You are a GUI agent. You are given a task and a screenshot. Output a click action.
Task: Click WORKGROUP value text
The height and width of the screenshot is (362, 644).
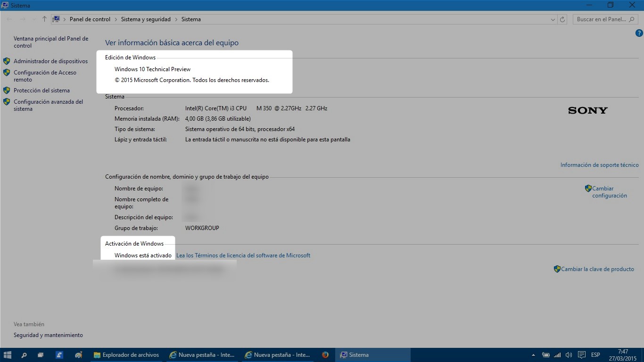[202, 228]
